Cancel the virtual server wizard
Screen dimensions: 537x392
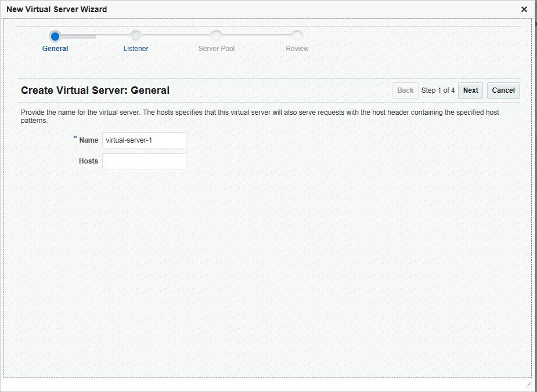(x=503, y=90)
